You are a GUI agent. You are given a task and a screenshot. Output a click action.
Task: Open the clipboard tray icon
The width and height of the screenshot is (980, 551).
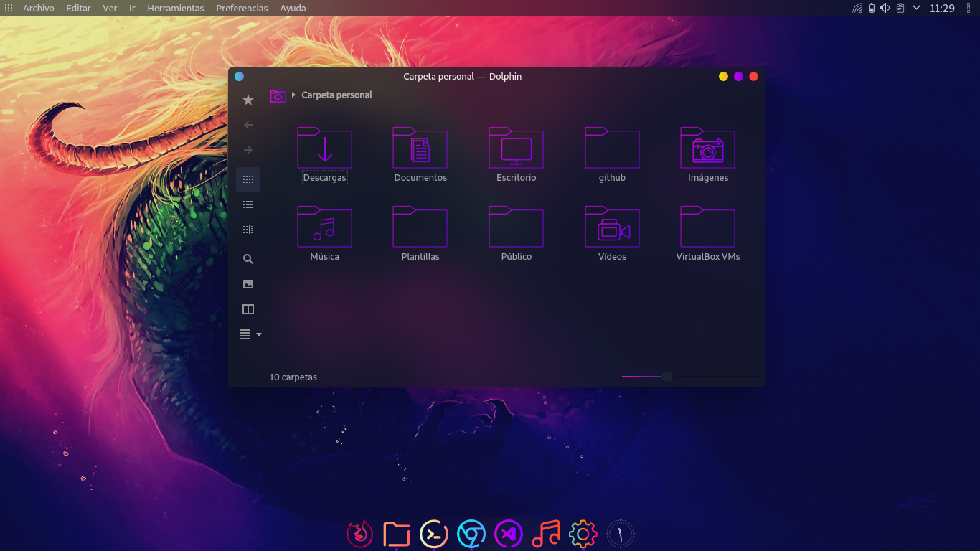(x=900, y=8)
